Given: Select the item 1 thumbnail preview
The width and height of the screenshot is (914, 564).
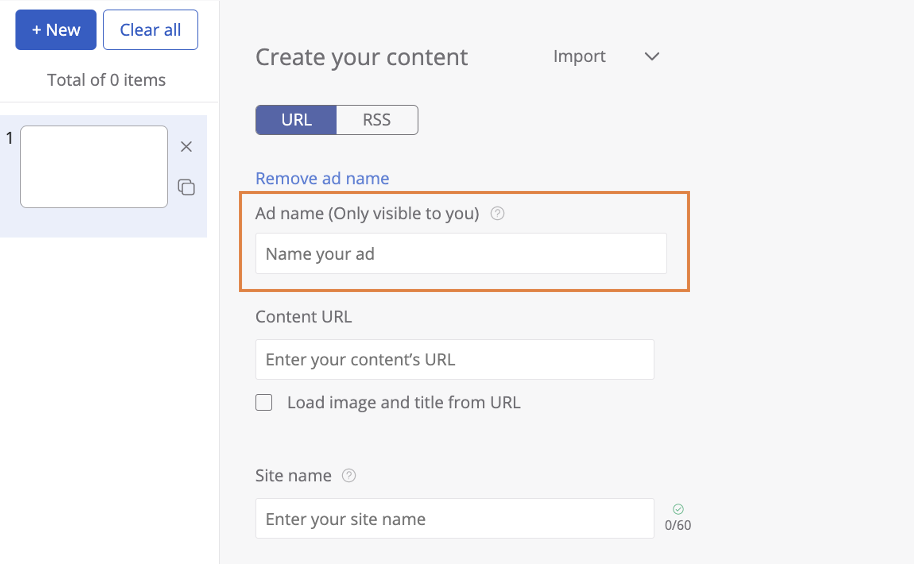Looking at the screenshot, I should 94,166.
